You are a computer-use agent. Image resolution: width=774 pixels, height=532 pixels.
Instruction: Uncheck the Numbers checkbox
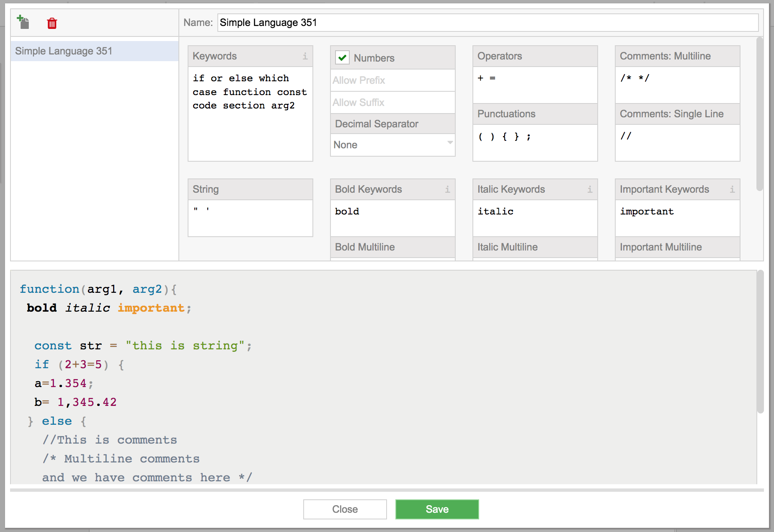click(342, 58)
